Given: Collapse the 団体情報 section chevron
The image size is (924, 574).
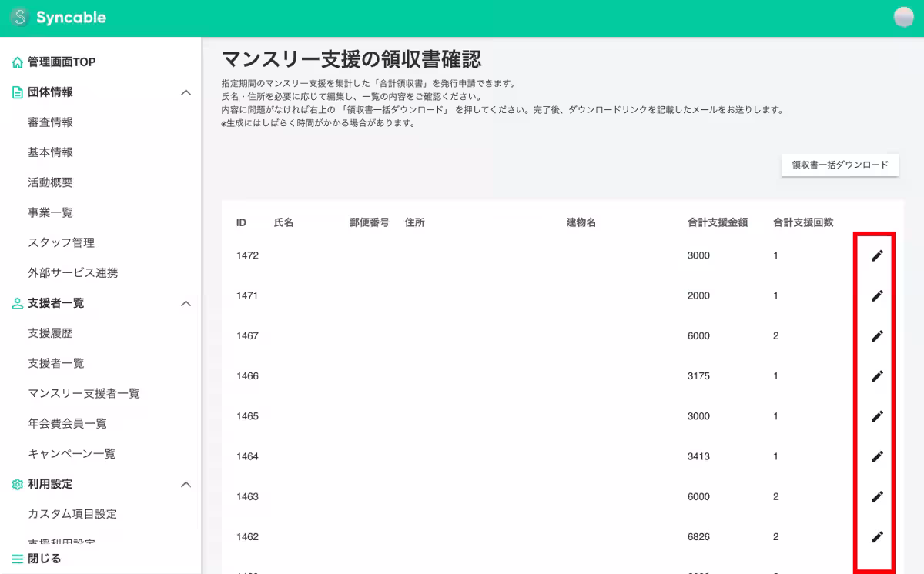Looking at the screenshot, I should pyautogui.click(x=185, y=91).
